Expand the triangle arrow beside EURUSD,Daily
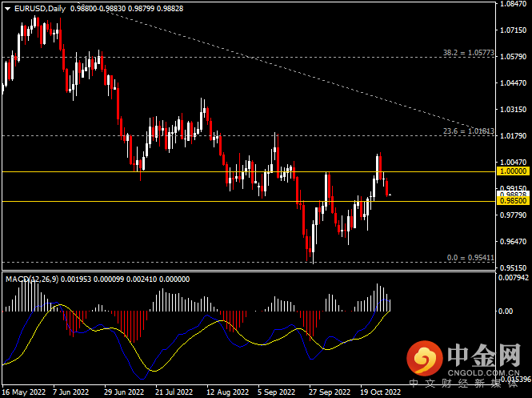 [8, 9]
